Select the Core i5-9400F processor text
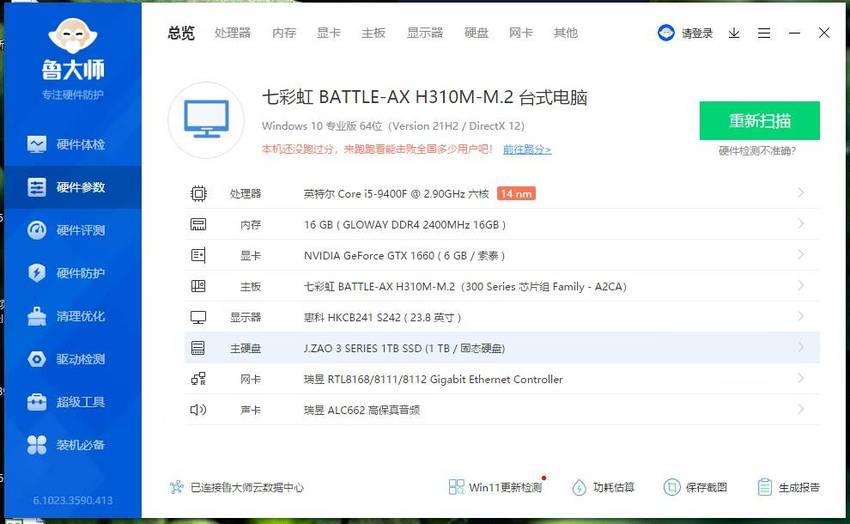The image size is (850, 524). pyautogui.click(x=396, y=193)
